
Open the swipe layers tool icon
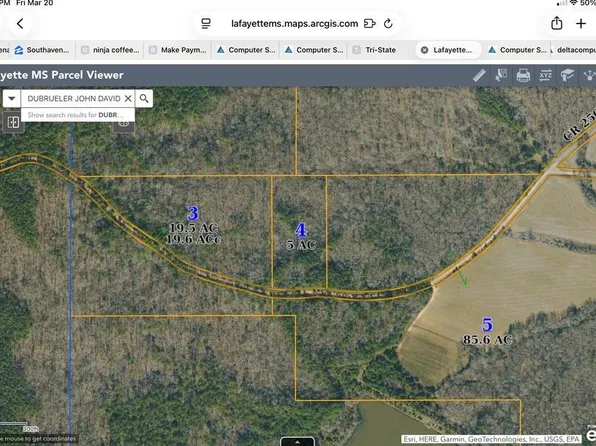13,122
